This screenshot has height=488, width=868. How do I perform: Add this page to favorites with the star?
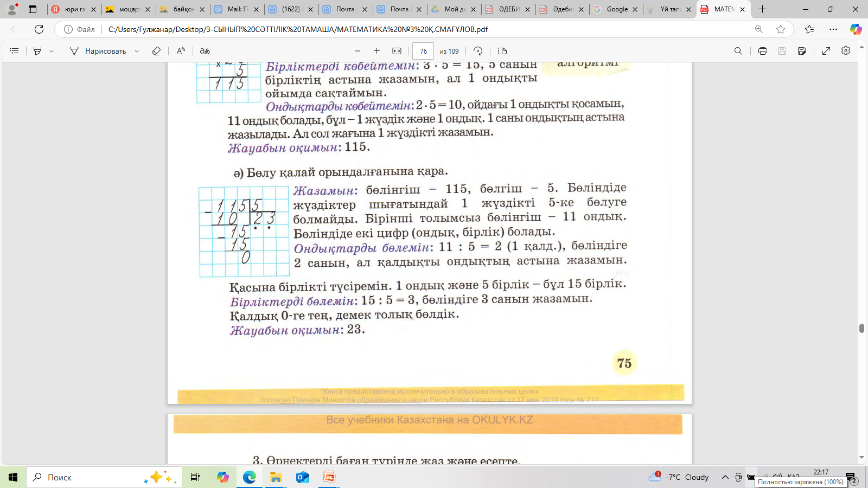781,29
